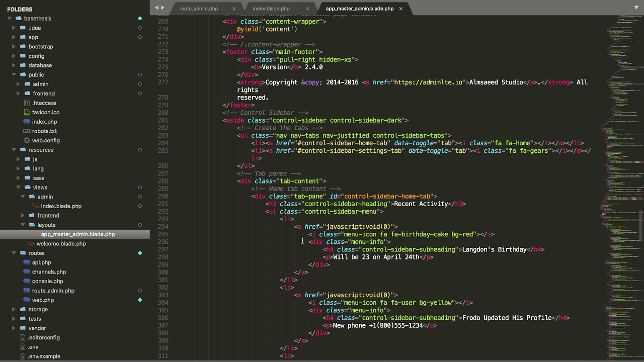Image resolution: width=644 pixels, height=362 pixels.
Task: Click the FOLDERS sidebar heading
Action: pyautogui.click(x=20, y=10)
